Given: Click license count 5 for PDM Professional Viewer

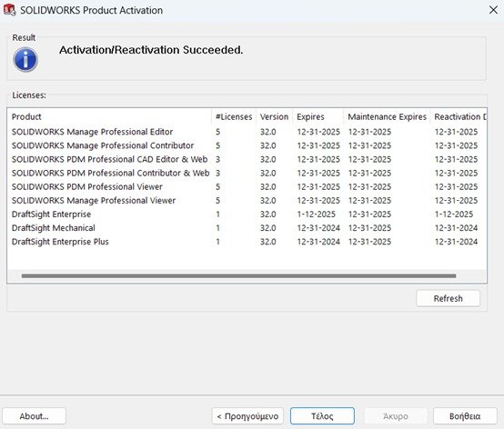Looking at the screenshot, I should coord(218,186).
